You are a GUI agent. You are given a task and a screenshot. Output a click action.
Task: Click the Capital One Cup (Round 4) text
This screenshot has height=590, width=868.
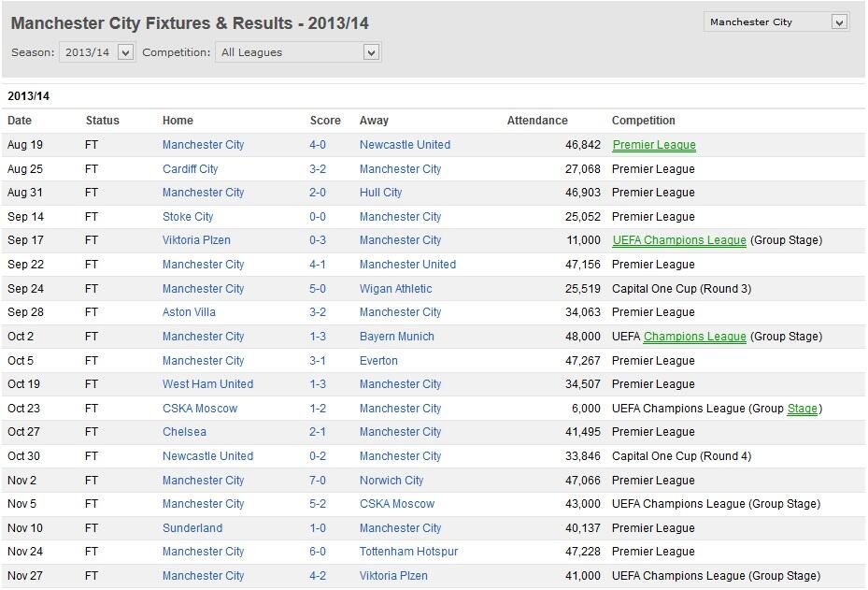[x=681, y=456]
